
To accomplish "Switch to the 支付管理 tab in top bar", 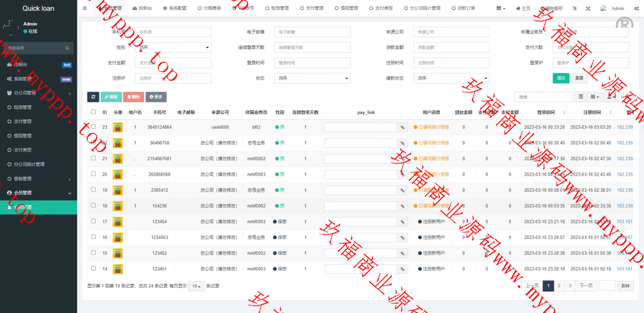I will pos(311,9).
